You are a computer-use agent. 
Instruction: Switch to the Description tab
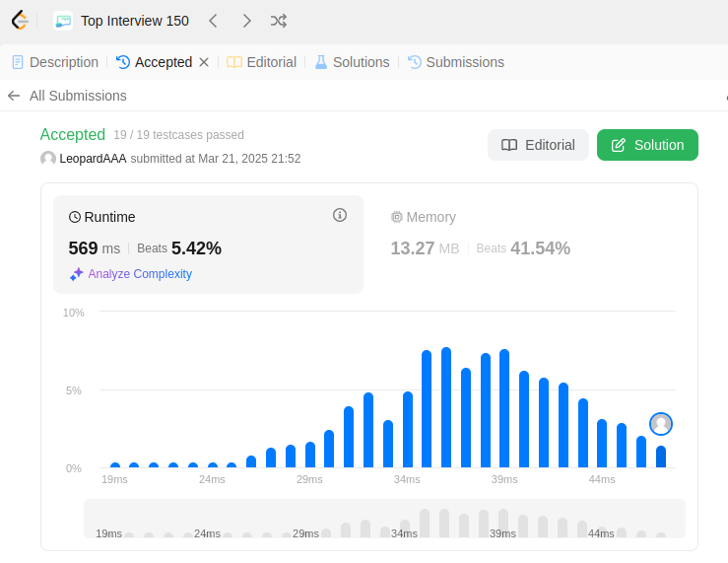(x=55, y=62)
